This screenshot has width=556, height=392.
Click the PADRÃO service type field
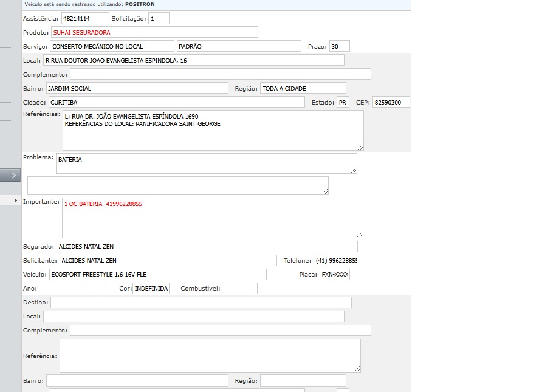coord(239,46)
